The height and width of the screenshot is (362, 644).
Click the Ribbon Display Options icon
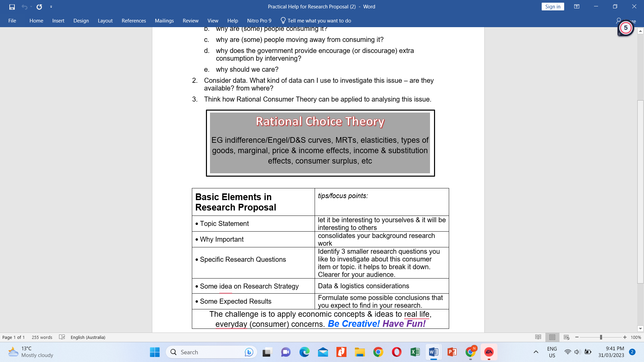577,6
